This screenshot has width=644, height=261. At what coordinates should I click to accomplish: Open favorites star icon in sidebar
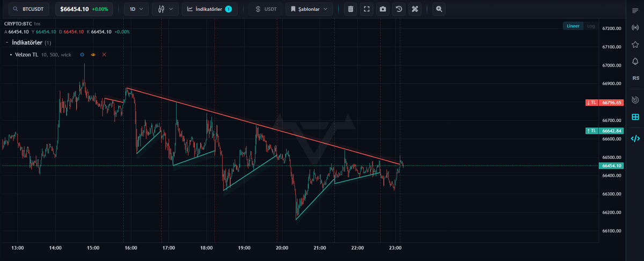point(635,44)
